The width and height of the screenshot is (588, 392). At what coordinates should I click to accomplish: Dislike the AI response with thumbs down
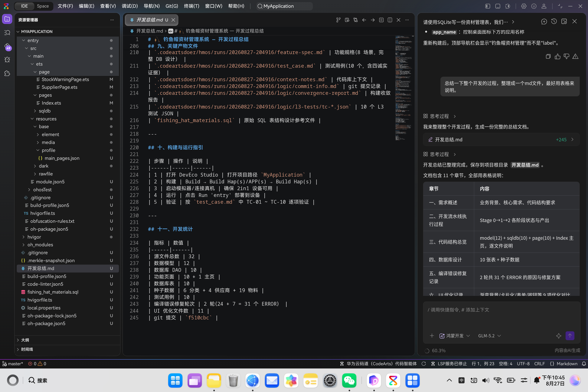[x=566, y=57]
